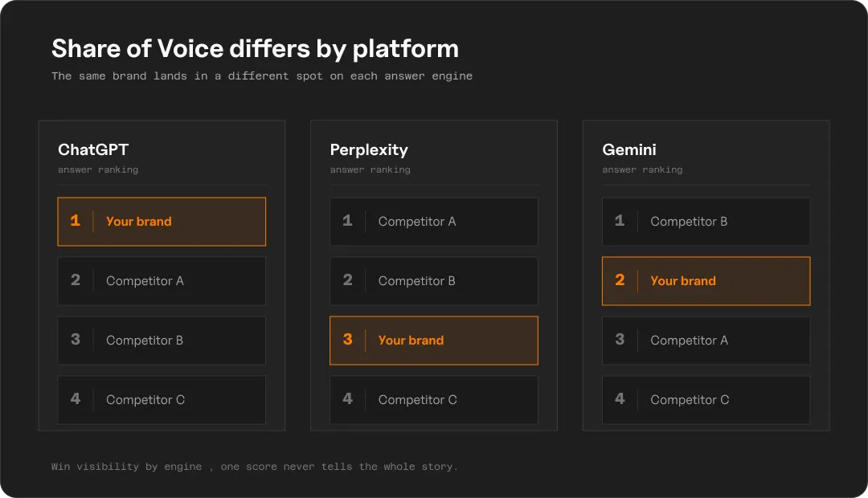Select 'Competitor C' row in Gemini ranking
Image resolution: width=868 pixels, height=498 pixels.
coord(706,400)
